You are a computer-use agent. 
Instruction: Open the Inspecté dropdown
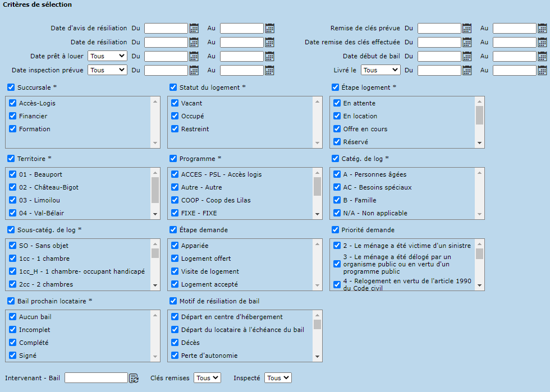278,378
